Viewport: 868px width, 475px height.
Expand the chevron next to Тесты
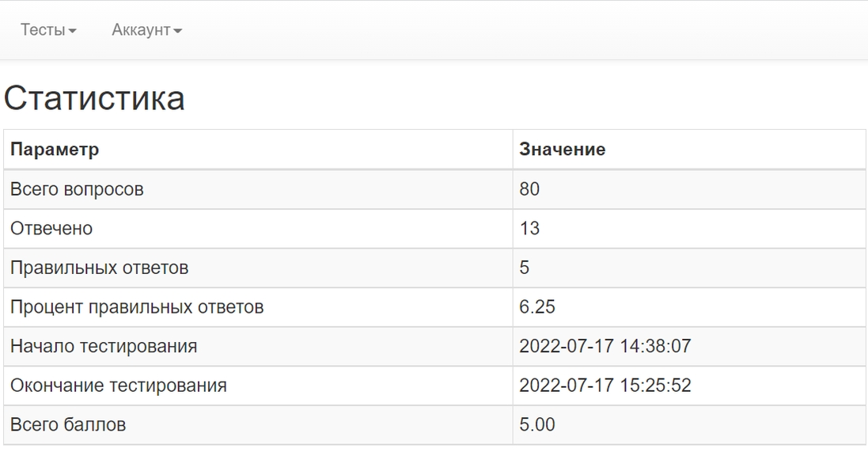(72, 30)
